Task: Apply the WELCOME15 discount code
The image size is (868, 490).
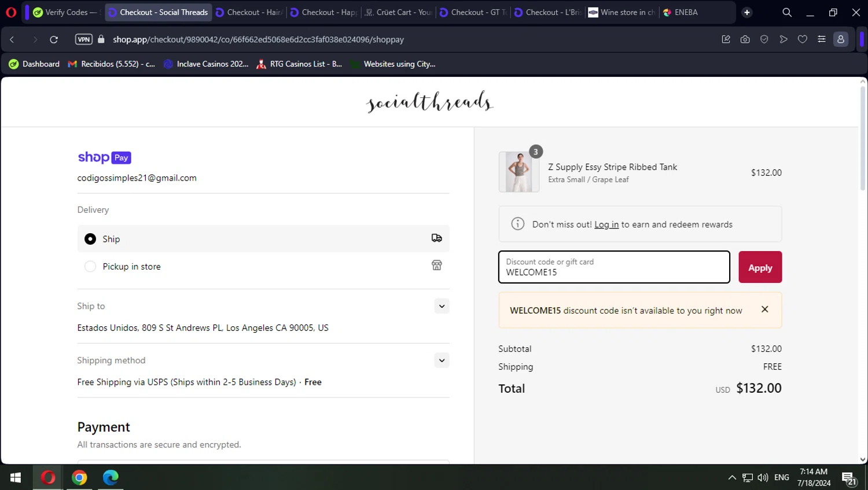Action: [x=760, y=267]
